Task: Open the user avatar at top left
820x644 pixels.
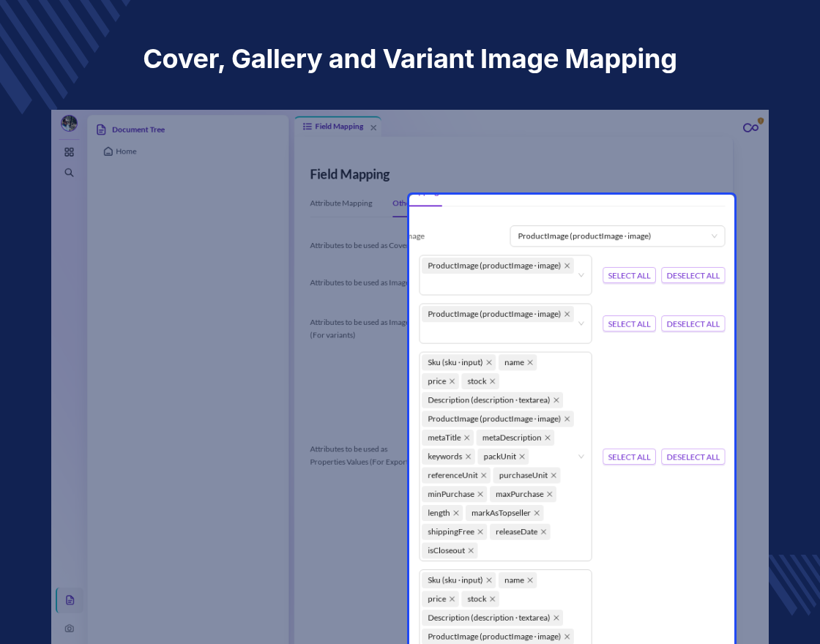Action: (69, 124)
